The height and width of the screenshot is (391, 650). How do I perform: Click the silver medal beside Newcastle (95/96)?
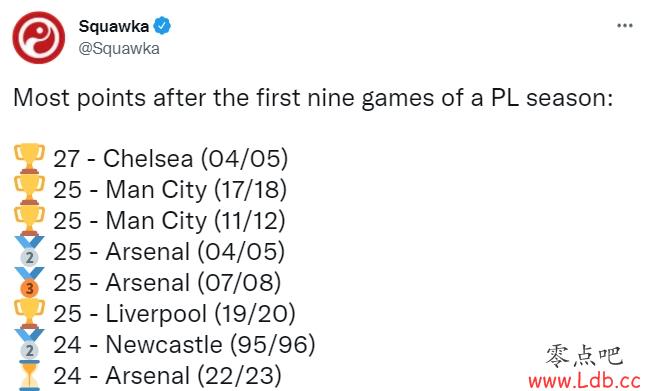coord(29,344)
